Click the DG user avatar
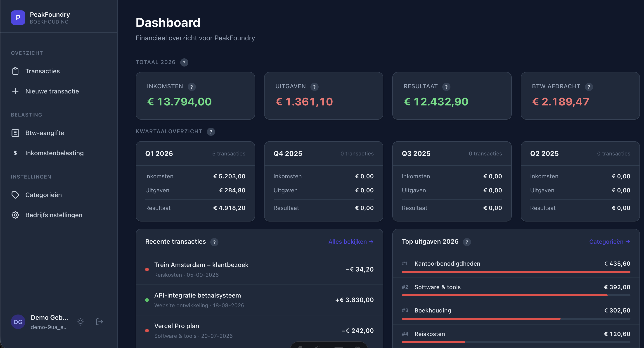The width and height of the screenshot is (644, 348). (18, 322)
